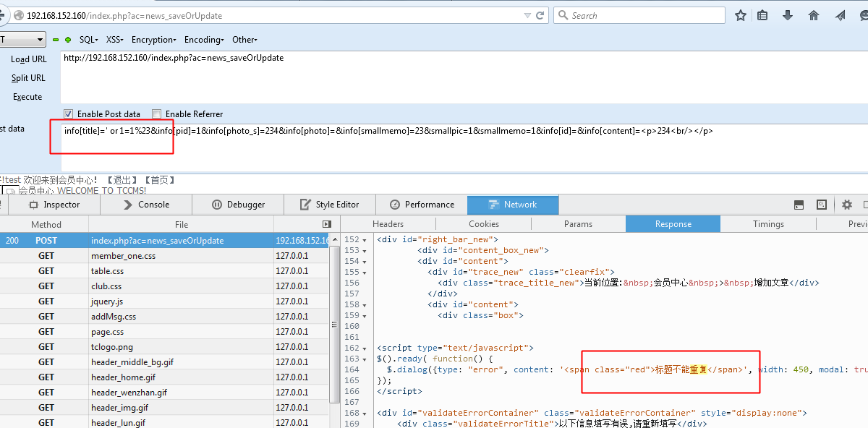Screen dimensions: 868x428
Task: Select the jquery.js request row
Action: pos(165,301)
